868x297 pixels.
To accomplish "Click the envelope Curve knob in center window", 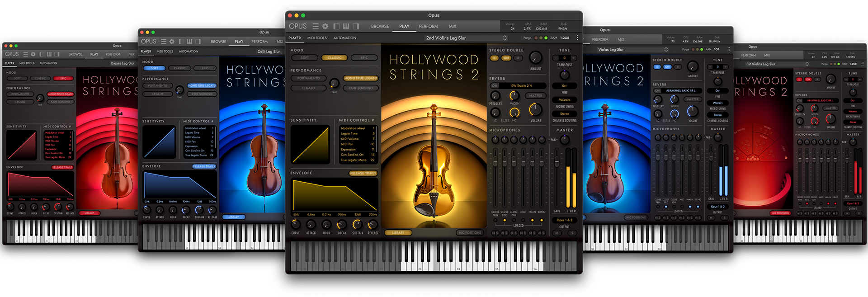I will tap(295, 224).
